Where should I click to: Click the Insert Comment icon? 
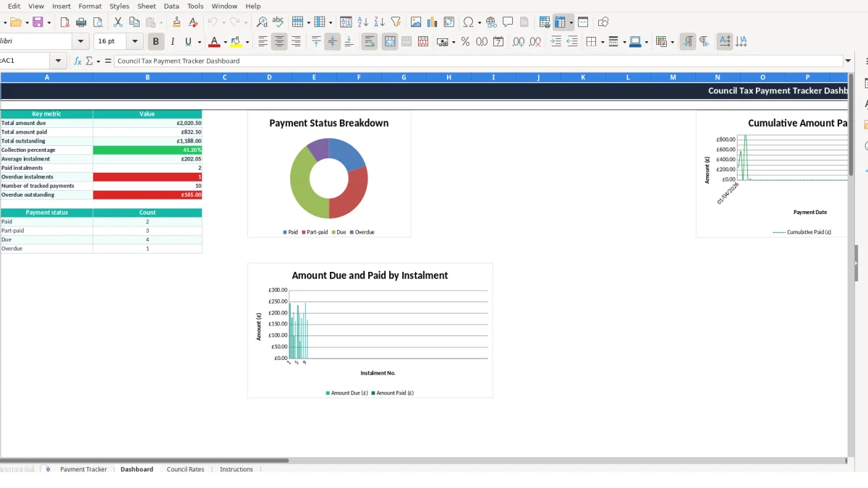pyautogui.click(x=508, y=22)
